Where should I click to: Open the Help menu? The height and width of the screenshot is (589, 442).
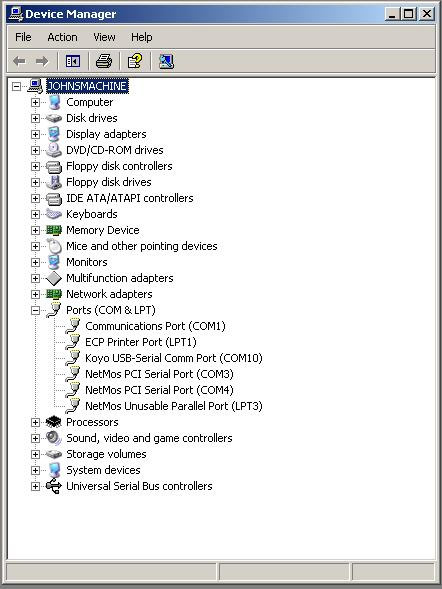(142, 37)
